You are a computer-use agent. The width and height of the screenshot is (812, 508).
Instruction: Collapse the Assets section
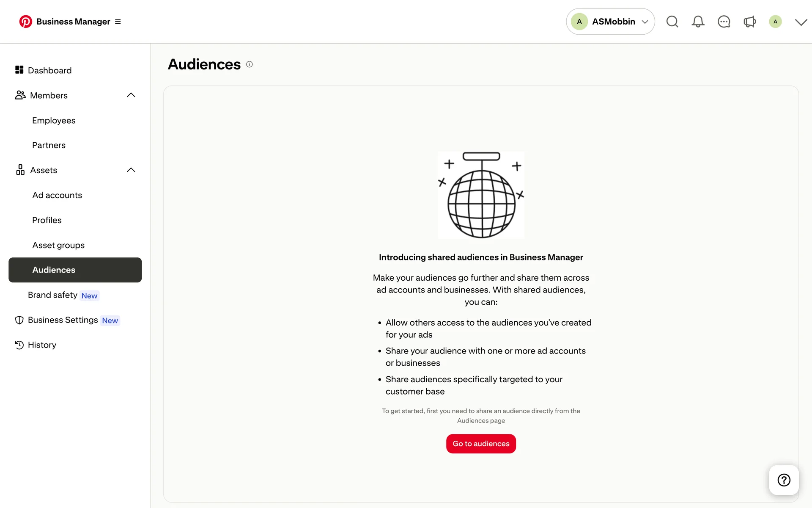pos(131,170)
